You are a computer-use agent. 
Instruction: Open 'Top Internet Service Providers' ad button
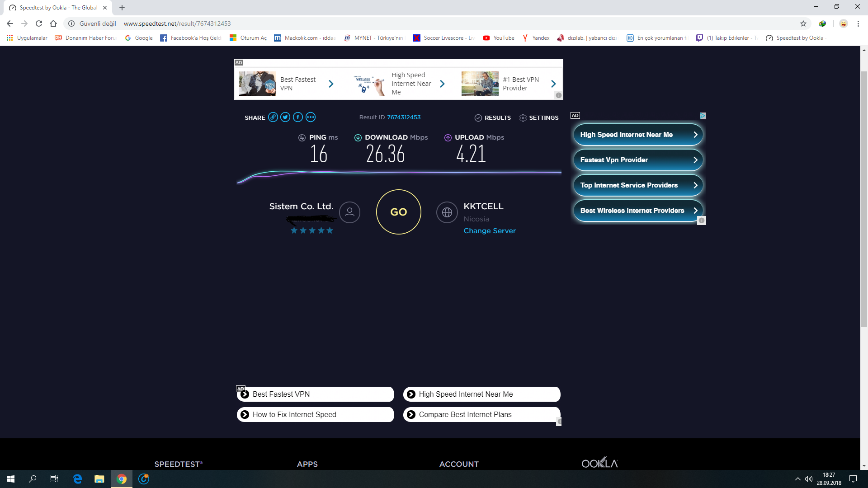click(x=638, y=185)
